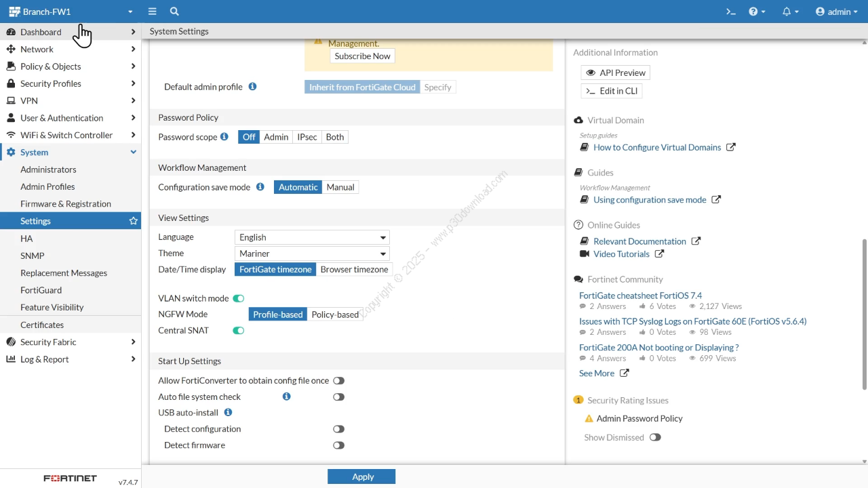The width and height of the screenshot is (868, 488).
Task: Open the admin user dropdown
Action: tap(837, 12)
